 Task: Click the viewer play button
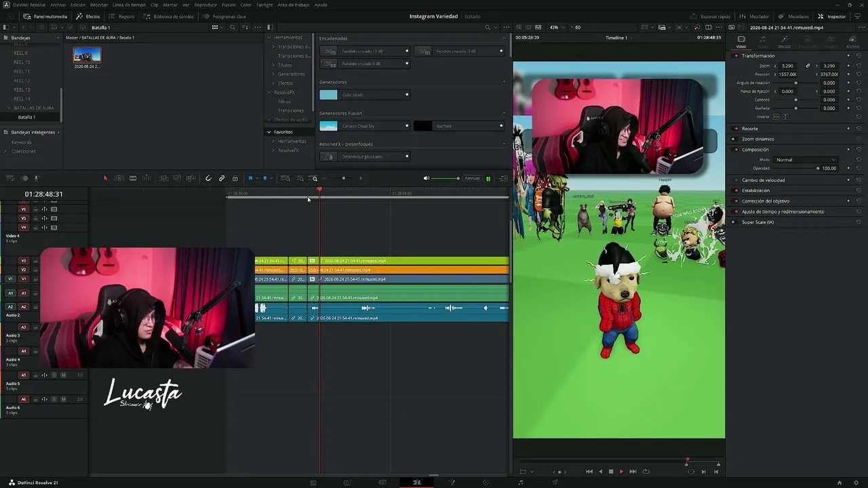click(x=621, y=472)
